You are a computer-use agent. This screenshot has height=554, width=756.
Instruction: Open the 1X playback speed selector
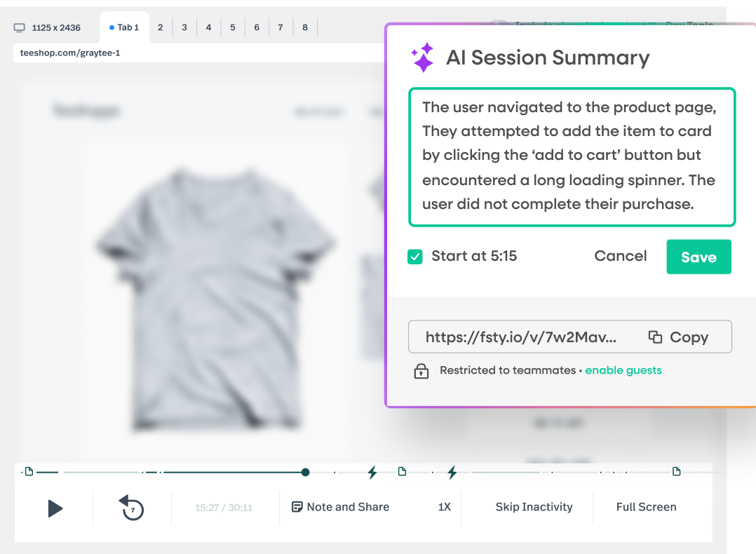(x=445, y=506)
